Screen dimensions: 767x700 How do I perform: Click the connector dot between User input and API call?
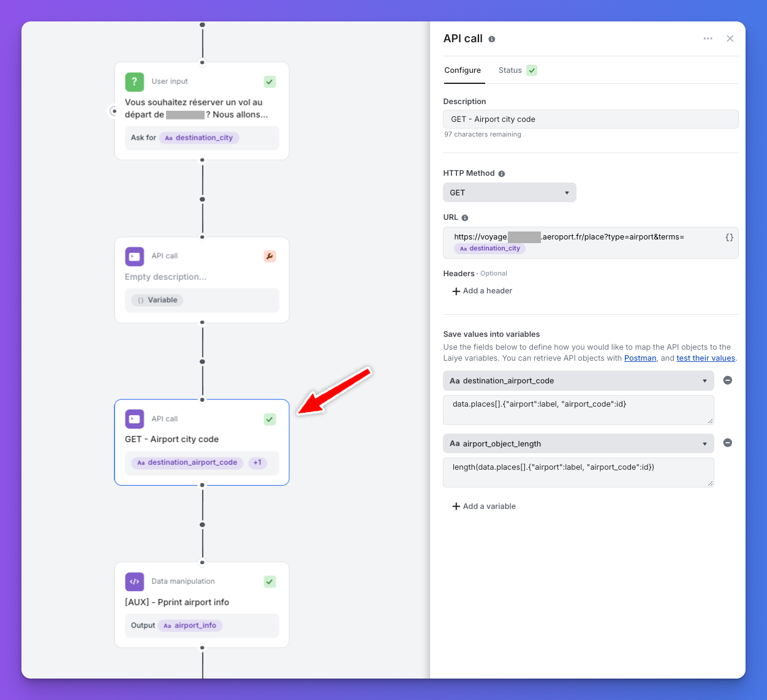point(202,199)
